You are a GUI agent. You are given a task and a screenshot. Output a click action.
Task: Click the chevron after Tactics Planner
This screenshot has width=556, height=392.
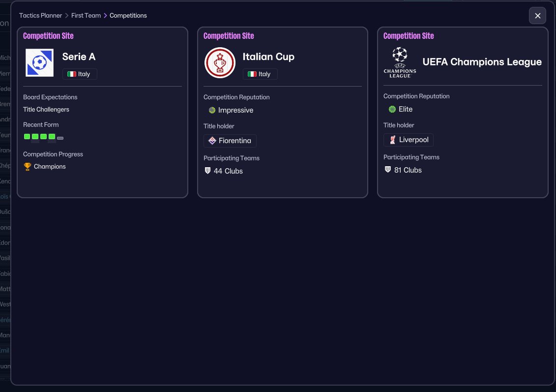(x=67, y=16)
